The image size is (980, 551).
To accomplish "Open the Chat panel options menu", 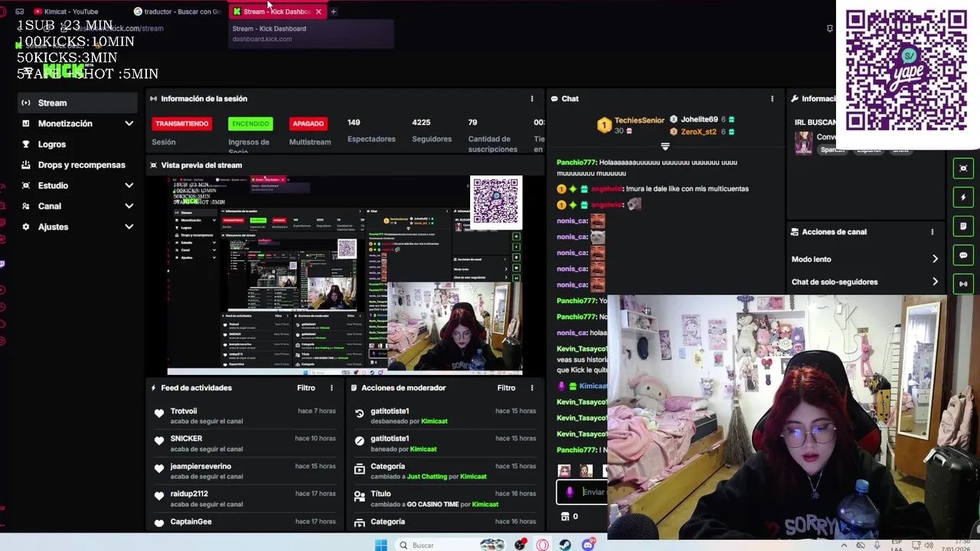I will (772, 99).
